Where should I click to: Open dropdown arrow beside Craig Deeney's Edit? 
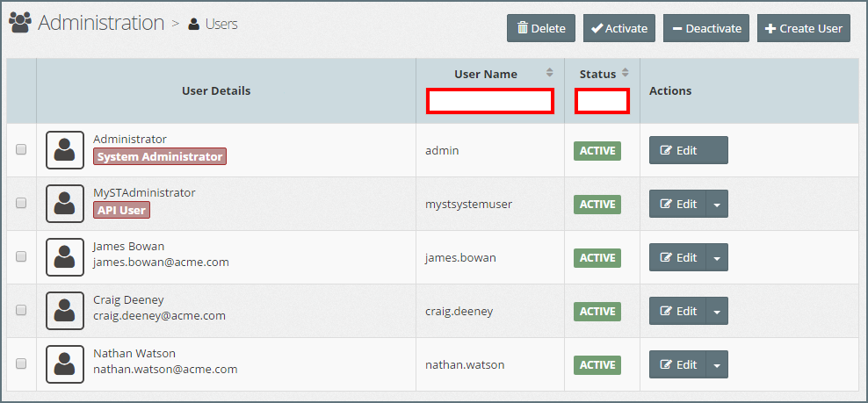click(717, 311)
